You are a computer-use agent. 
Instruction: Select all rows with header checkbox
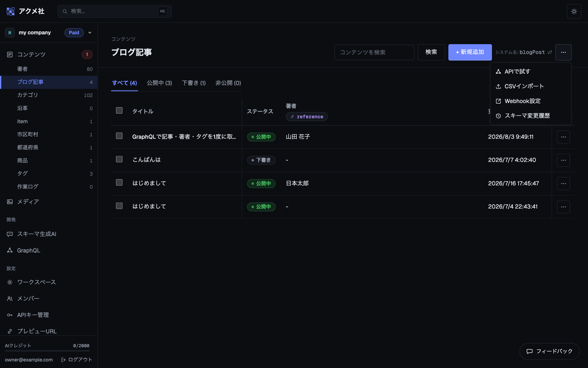pyautogui.click(x=119, y=110)
